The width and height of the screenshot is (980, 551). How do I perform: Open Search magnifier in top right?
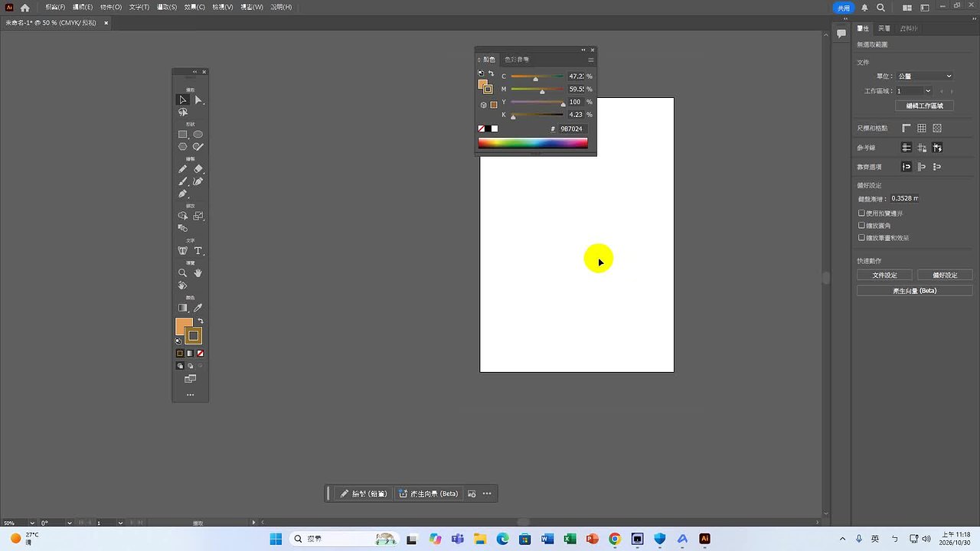880,8
